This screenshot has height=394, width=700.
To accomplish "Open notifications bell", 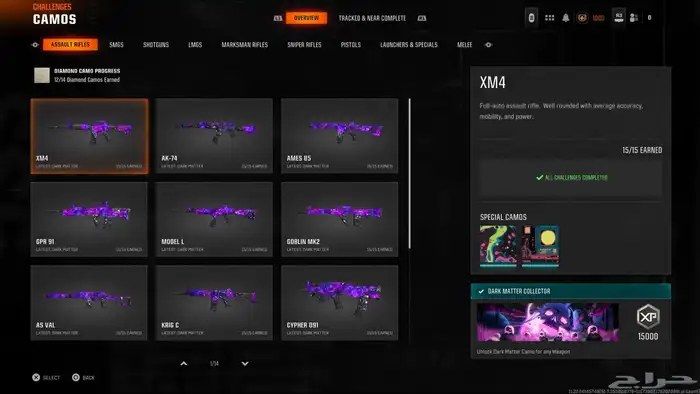I will coord(566,18).
